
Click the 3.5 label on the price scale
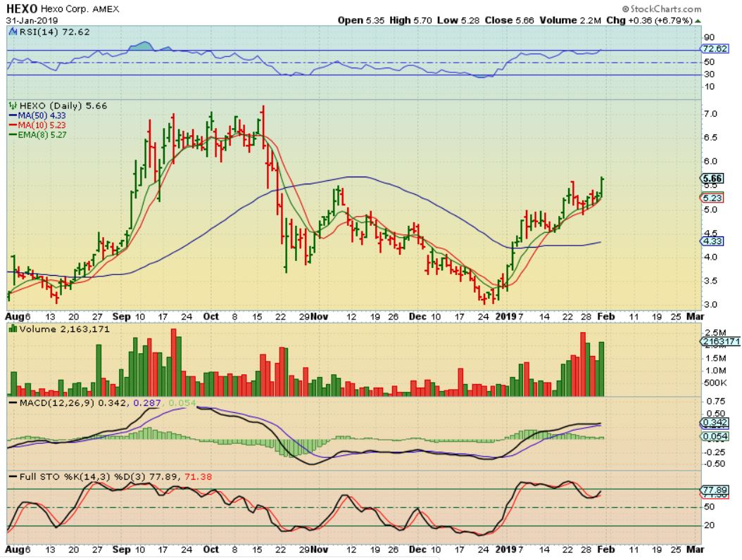pyautogui.click(x=710, y=281)
